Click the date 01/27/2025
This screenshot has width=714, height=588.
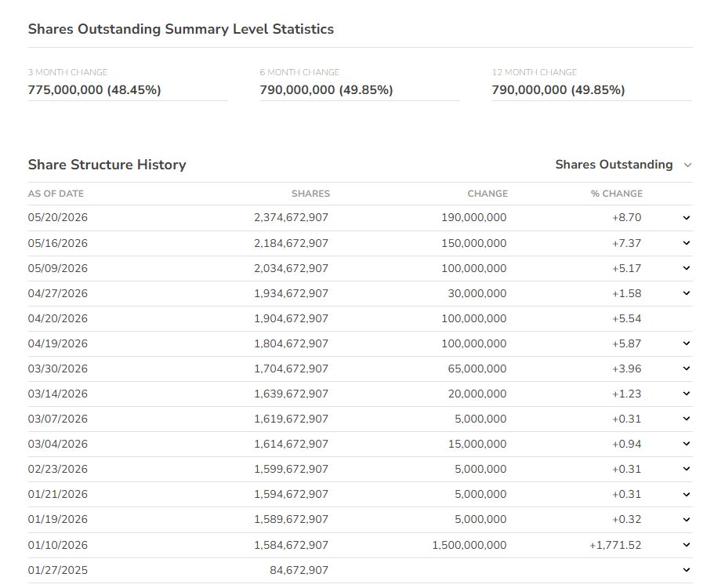point(57,570)
